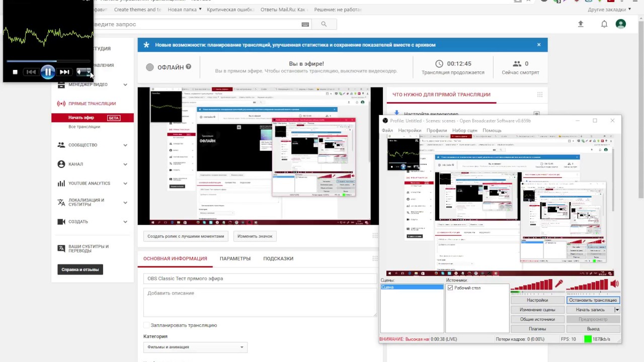Screen dimensions: 644x362
Task: Click the icon for ВАШИ СУБТИТРЫ И ПЕРЕВОДЫ
Action: (61, 248)
